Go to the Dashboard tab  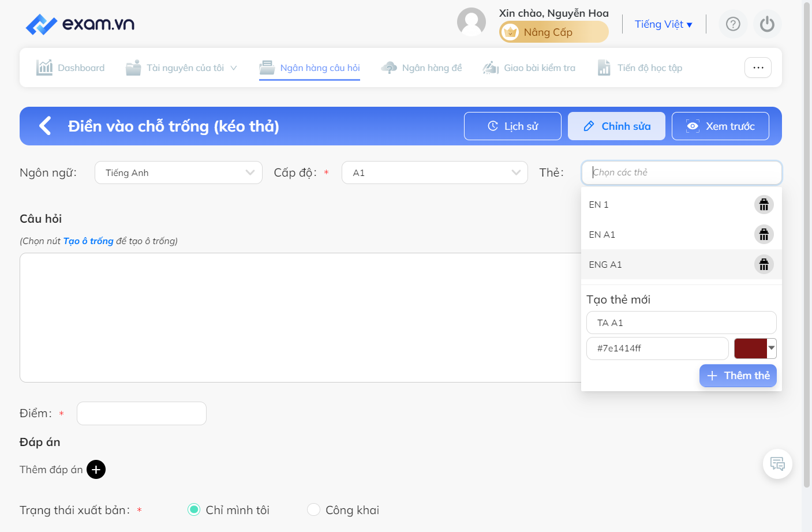tap(70, 68)
